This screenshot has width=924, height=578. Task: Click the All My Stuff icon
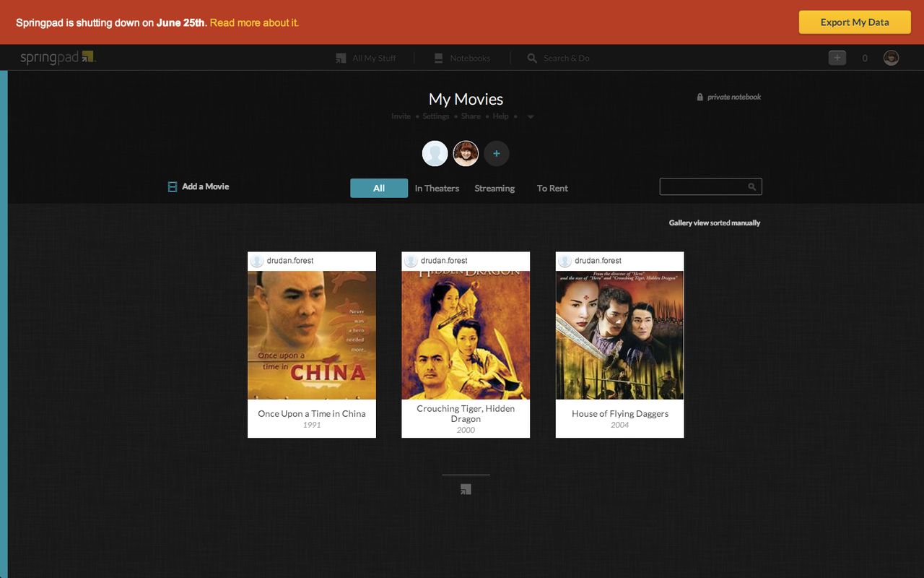341,58
